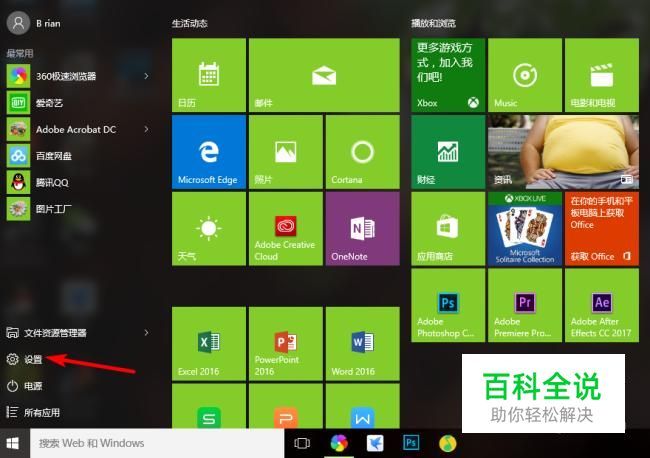Open Settings (设置)
Viewport: 650px width, 458px height.
coord(25,359)
